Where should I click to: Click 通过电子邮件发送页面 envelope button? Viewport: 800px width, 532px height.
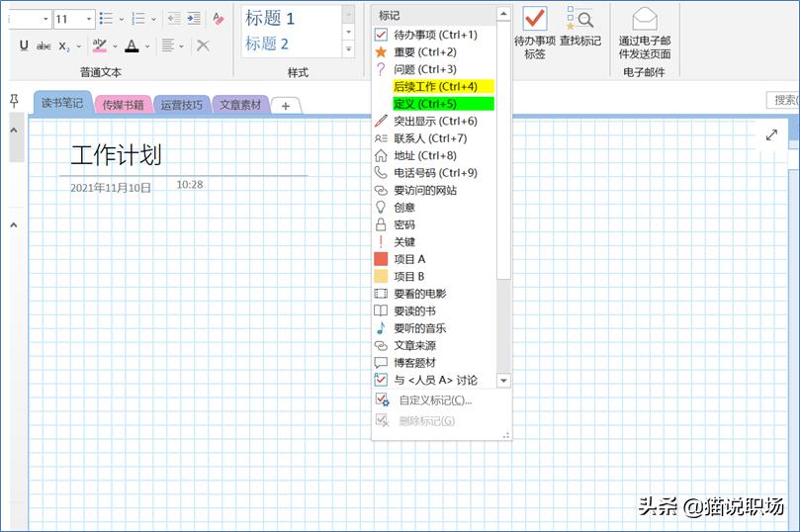[x=645, y=33]
